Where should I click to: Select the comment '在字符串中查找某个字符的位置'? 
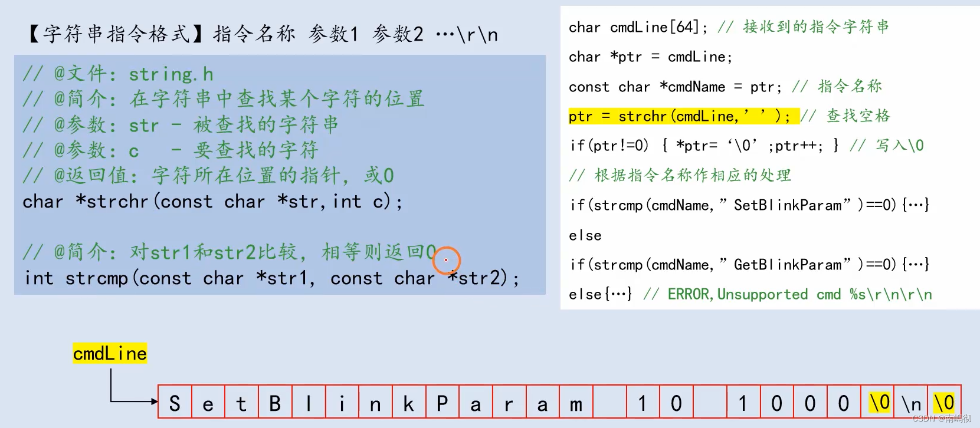(277, 99)
